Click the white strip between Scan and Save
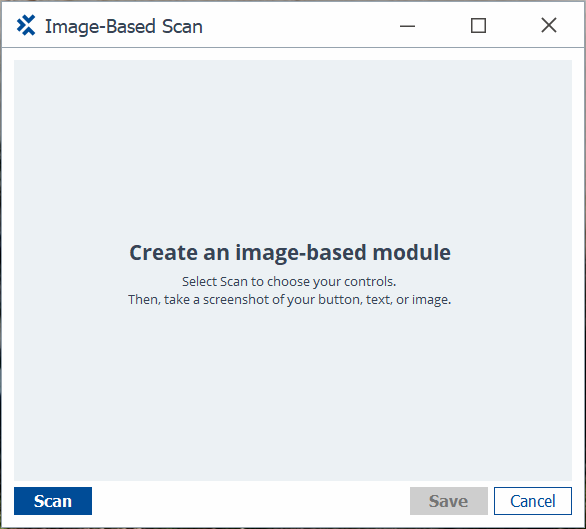Screen dimensions: 586x529 (x=250, y=501)
